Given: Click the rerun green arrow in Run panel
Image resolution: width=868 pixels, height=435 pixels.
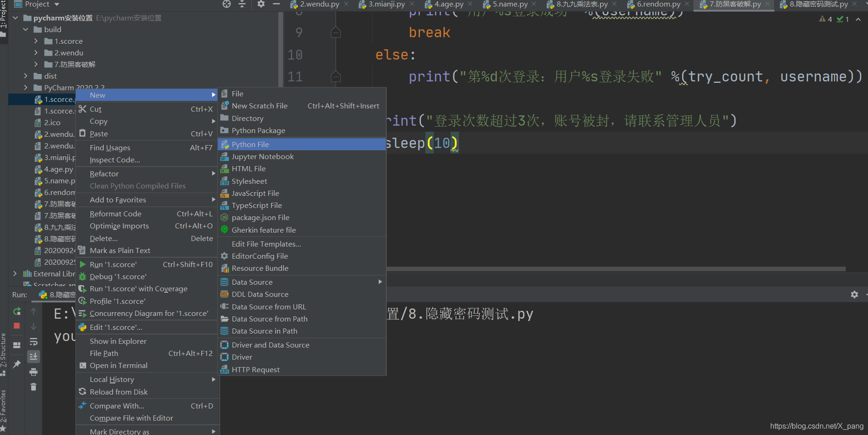Looking at the screenshot, I should [x=17, y=311].
